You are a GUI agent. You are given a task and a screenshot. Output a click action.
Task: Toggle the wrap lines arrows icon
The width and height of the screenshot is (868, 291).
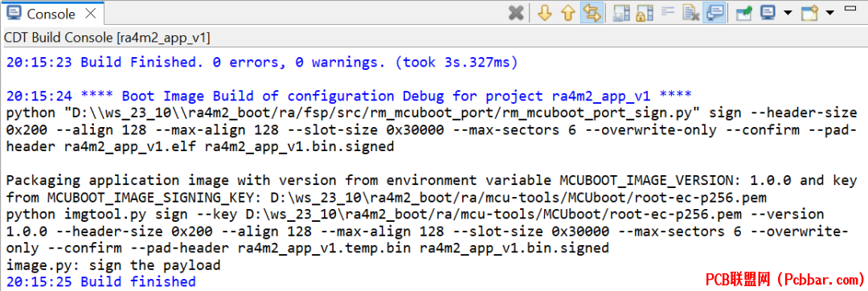click(x=592, y=13)
